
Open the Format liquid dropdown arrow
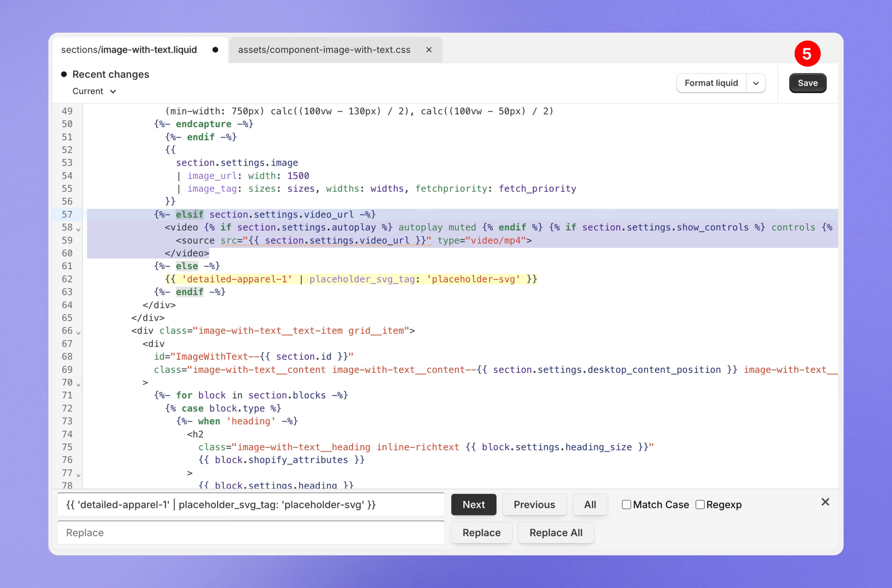[756, 83]
